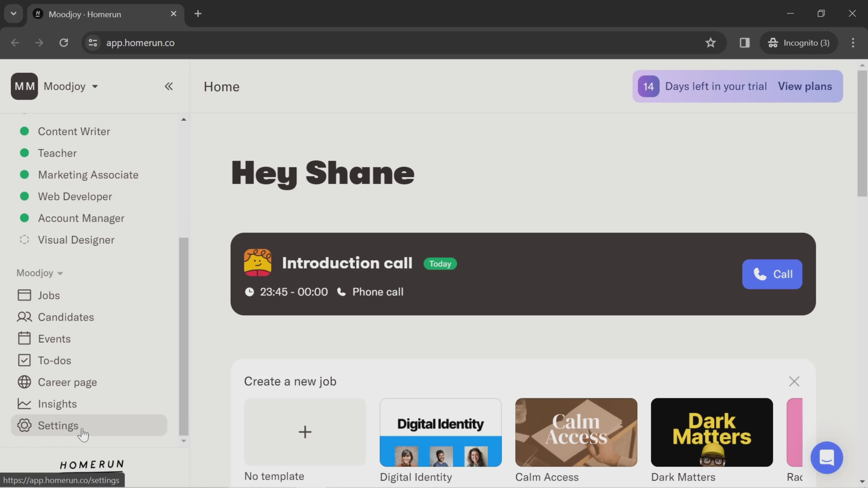The image size is (868, 488).
Task: Open the Career page section
Action: click(x=67, y=382)
